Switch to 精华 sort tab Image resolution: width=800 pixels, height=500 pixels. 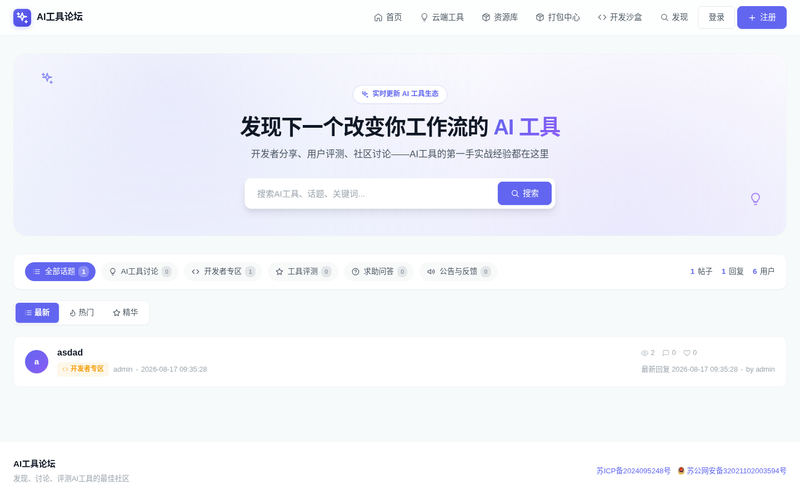click(x=126, y=313)
